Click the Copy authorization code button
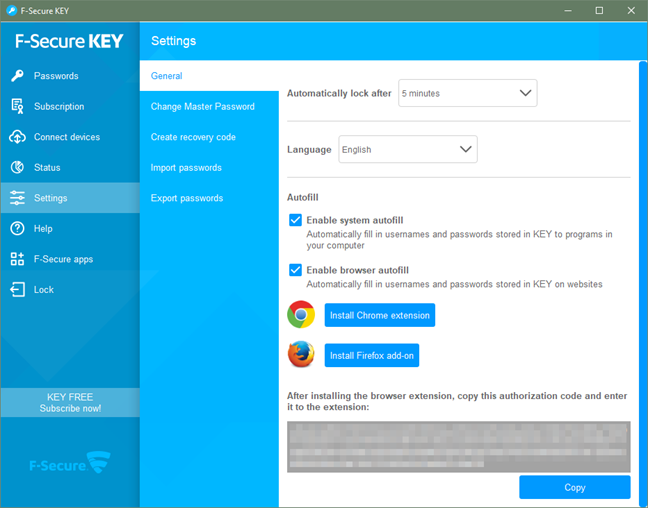The height and width of the screenshot is (508, 648). click(x=574, y=487)
